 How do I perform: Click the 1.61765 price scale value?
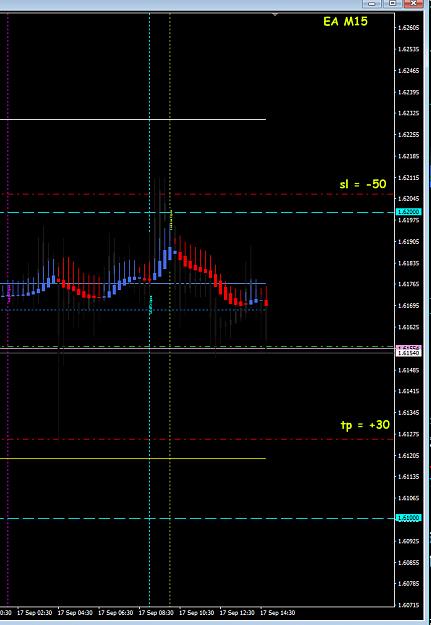pos(408,284)
